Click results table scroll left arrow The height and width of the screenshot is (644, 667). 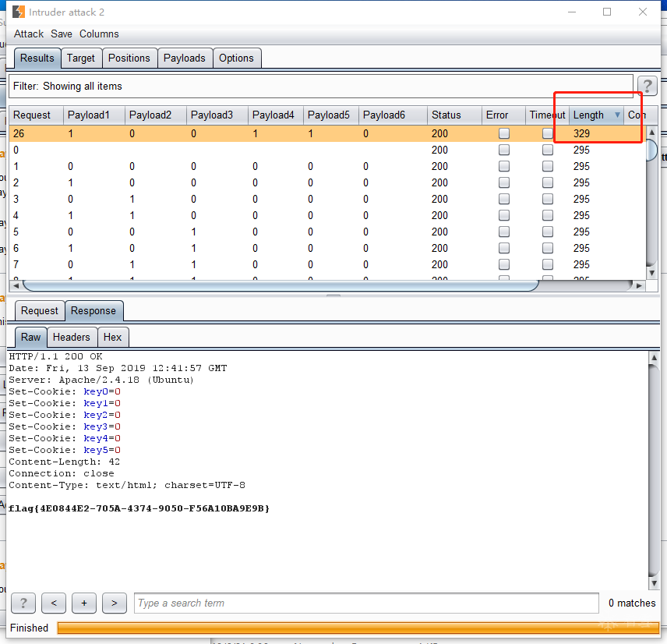(16, 285)
